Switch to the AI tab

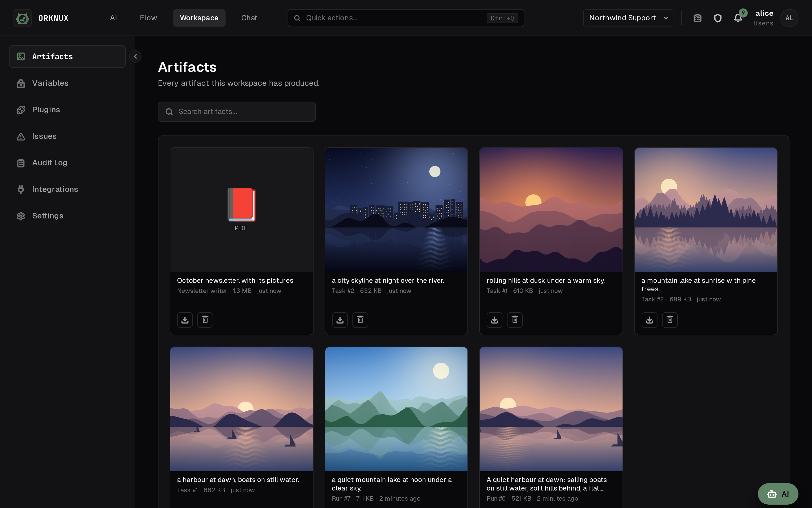coord(113,18)
